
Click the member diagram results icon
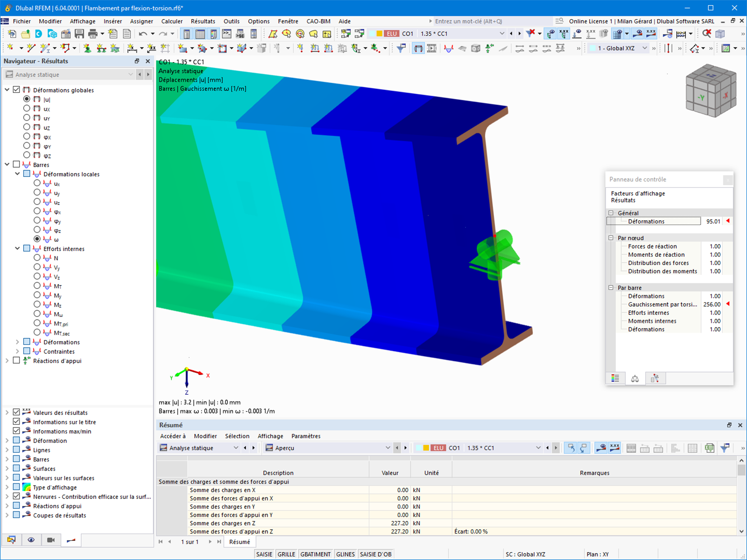[449, 48]
